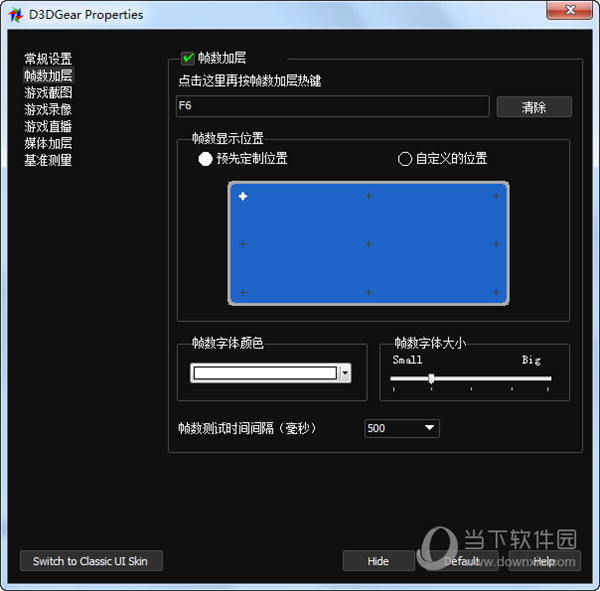Select top-left position marker in blue preview
This screenshot has height=591, width=600.
pos(243,196)
